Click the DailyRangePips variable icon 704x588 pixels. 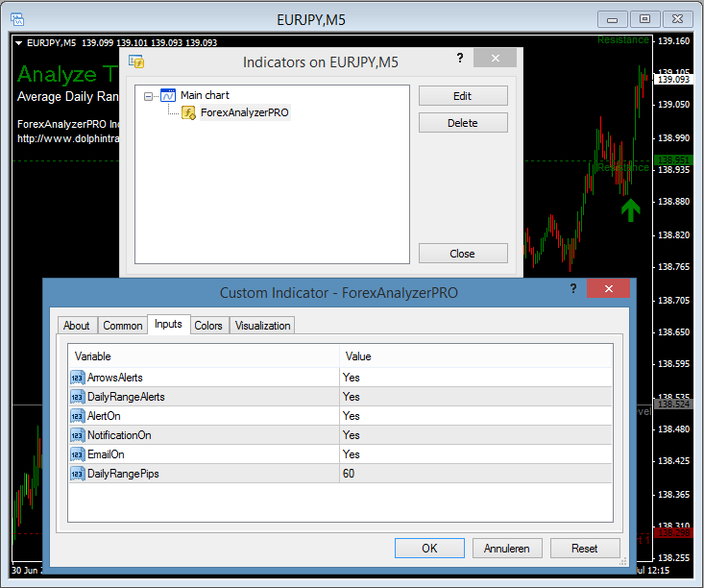(x=77, y=474)
